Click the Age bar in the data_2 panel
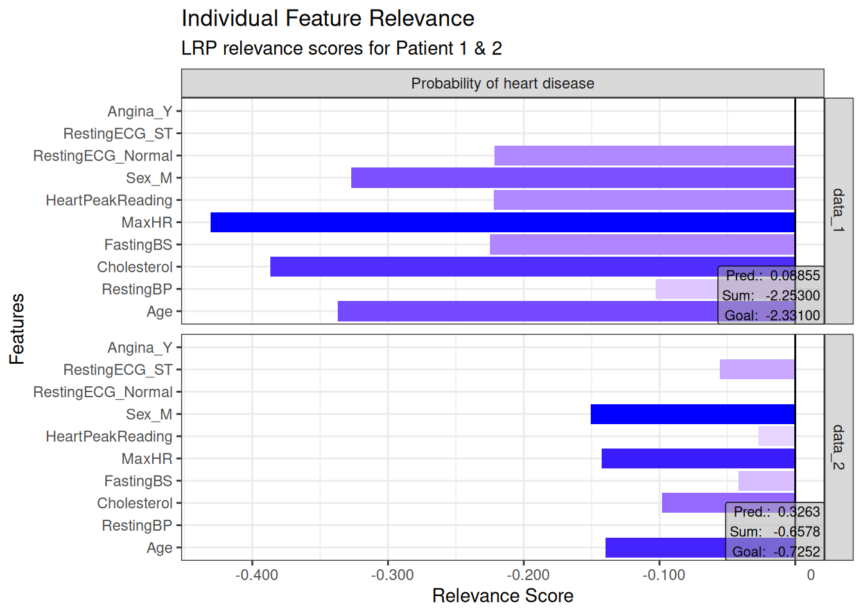The image size is (863, 616). (x=665, y=548)
